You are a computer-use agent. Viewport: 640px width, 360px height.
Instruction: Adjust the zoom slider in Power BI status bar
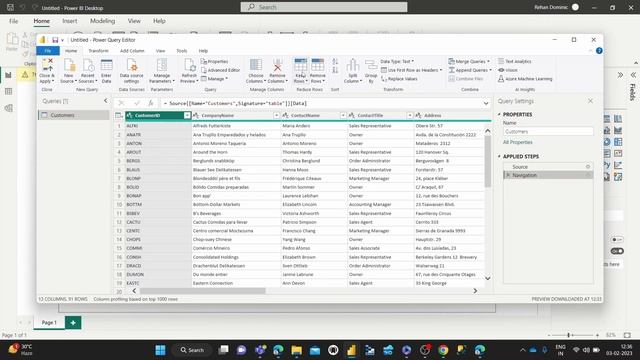pos(569,335)
